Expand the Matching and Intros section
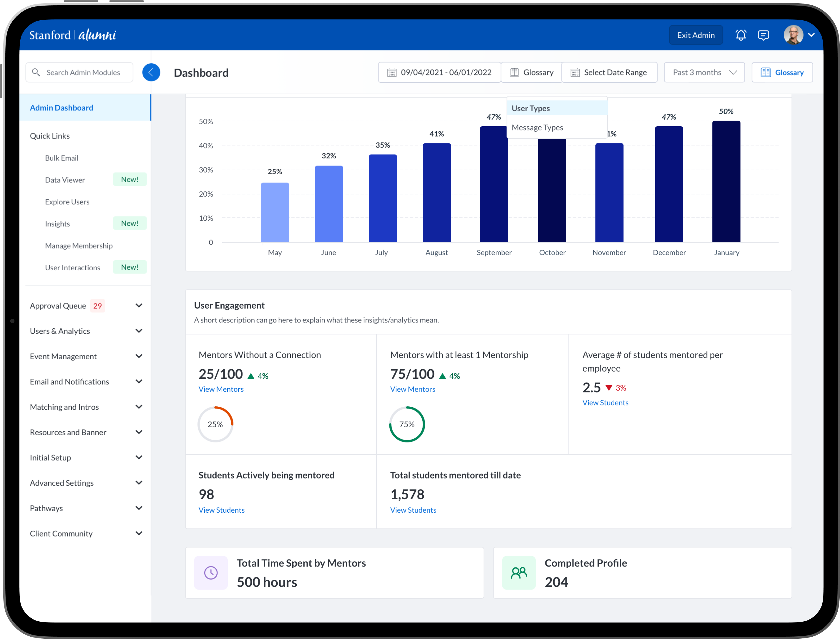This screenshot has height=639, width=840. pos(139,407)
